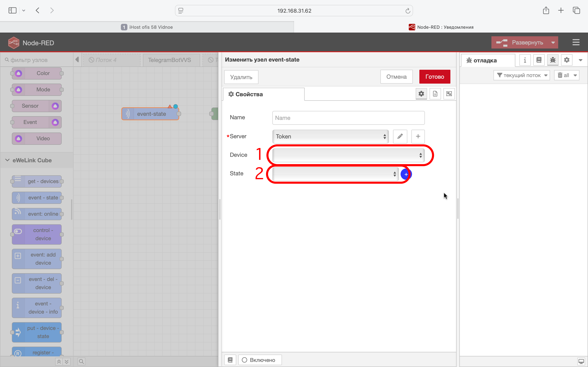Open debug bug icon in sidebar
The image size is (588, 367).
pos(553,60)
